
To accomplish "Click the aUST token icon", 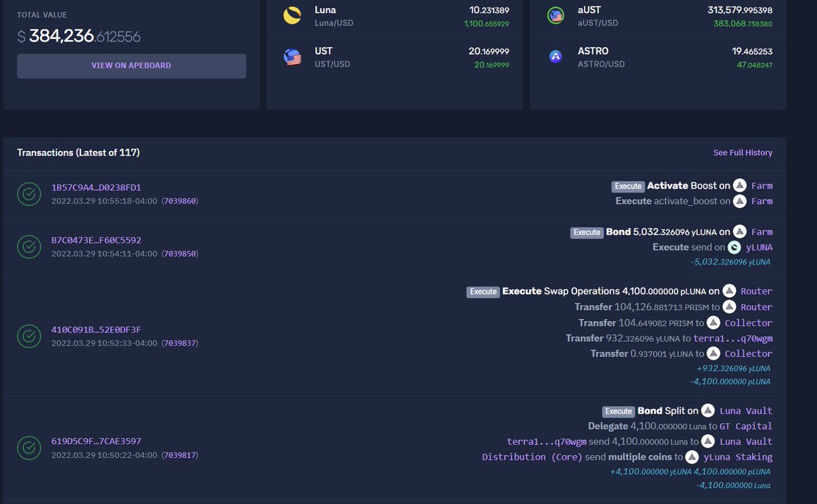I will [x=556, y=16].
